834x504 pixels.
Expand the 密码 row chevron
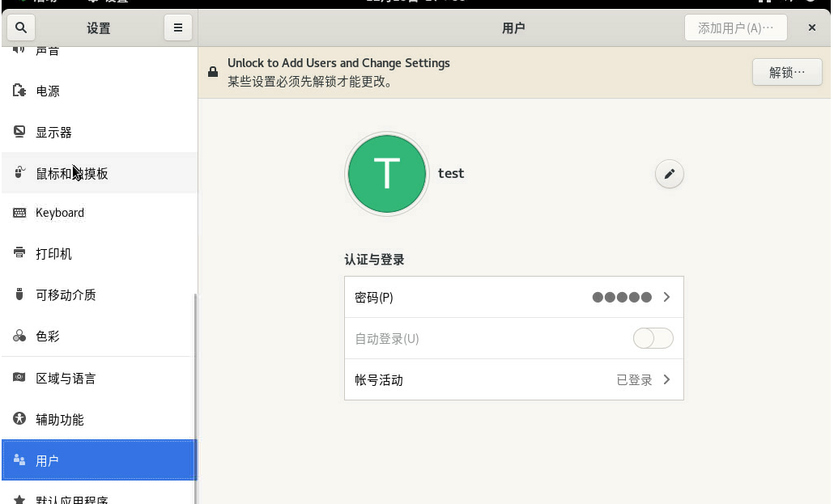click(666, 297)
